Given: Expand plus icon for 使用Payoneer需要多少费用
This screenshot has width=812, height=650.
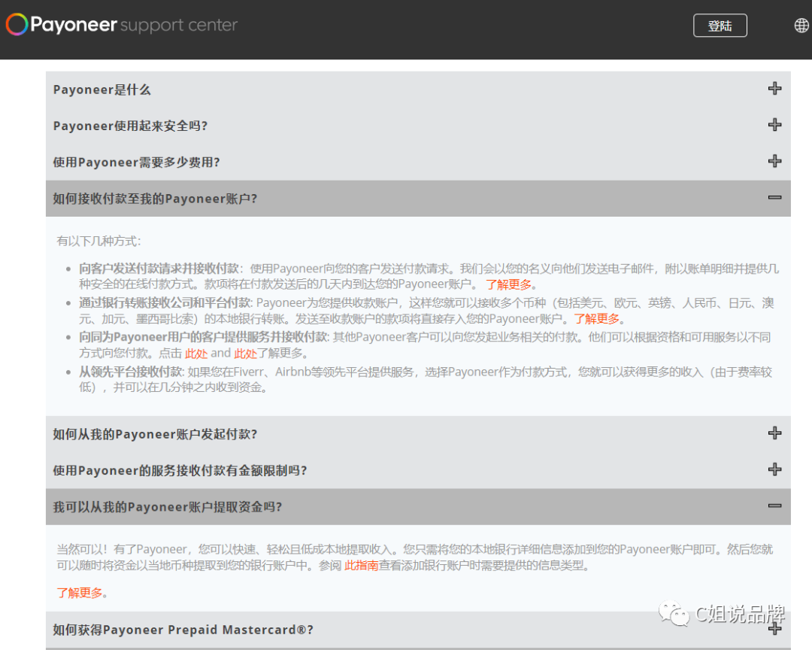Looking at the screenshot, I should pos(774,161).
